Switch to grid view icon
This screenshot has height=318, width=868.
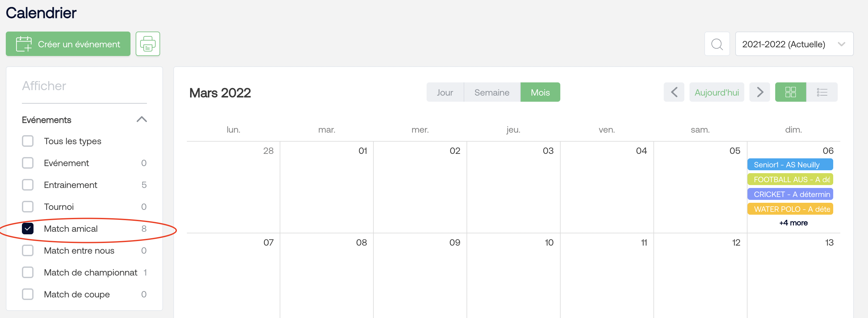[790, 92]
